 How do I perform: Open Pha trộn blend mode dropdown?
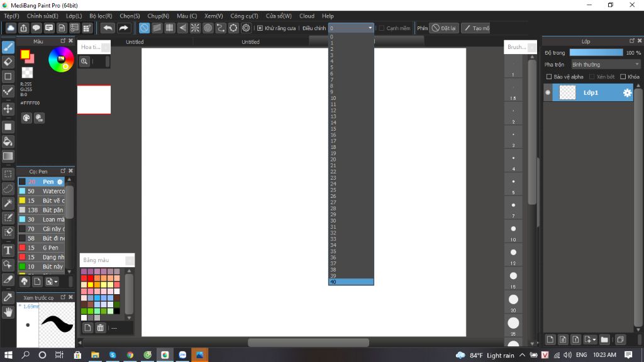tap(606, 65)
